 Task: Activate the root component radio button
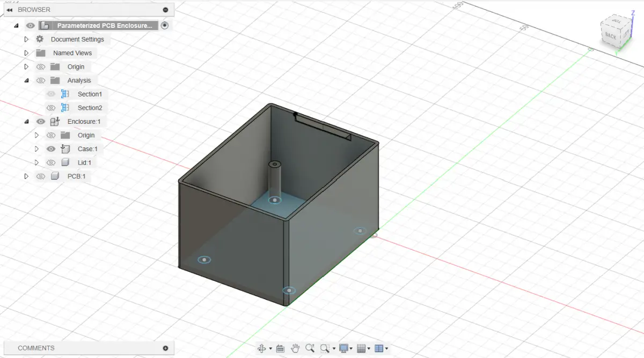[x=164, y=25]
